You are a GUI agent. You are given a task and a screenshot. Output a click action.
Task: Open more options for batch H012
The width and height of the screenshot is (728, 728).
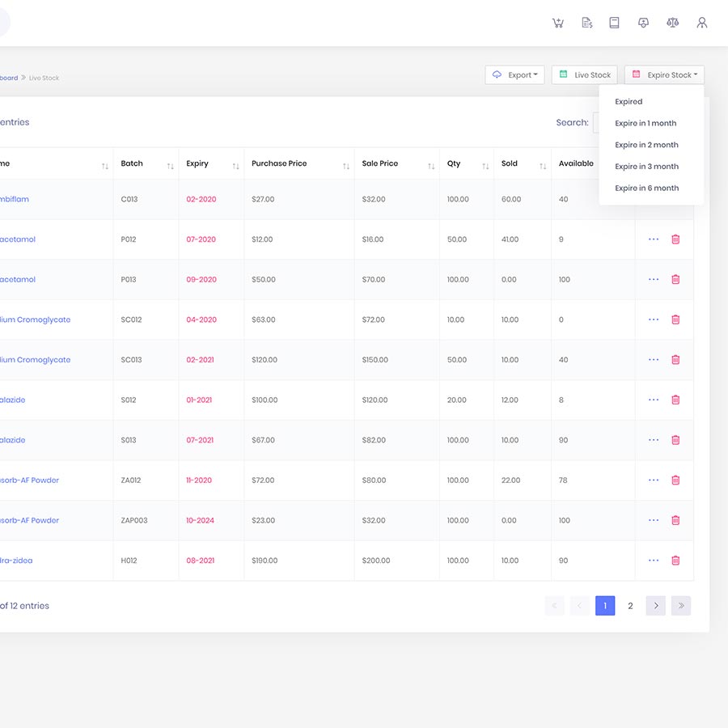(x=654, y=561)
